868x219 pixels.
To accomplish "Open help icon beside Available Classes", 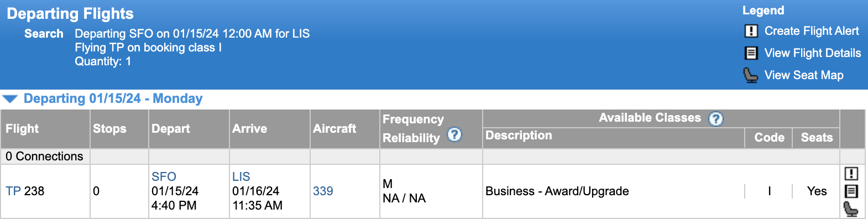I will point(716,119).
